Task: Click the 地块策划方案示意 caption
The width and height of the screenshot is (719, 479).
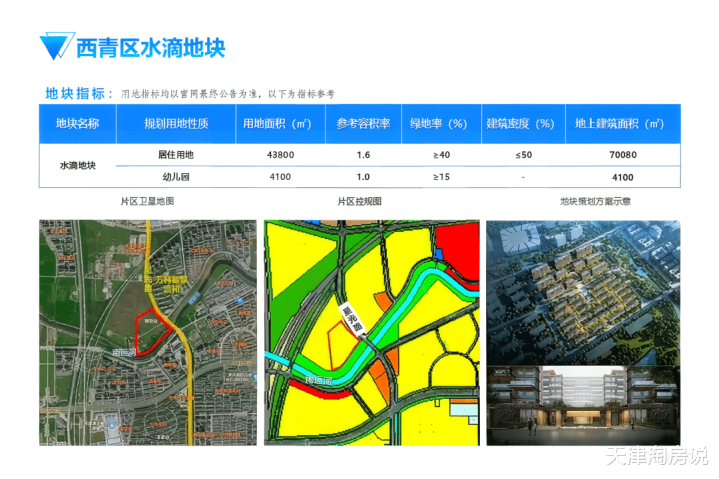Action: coord(595,201)
